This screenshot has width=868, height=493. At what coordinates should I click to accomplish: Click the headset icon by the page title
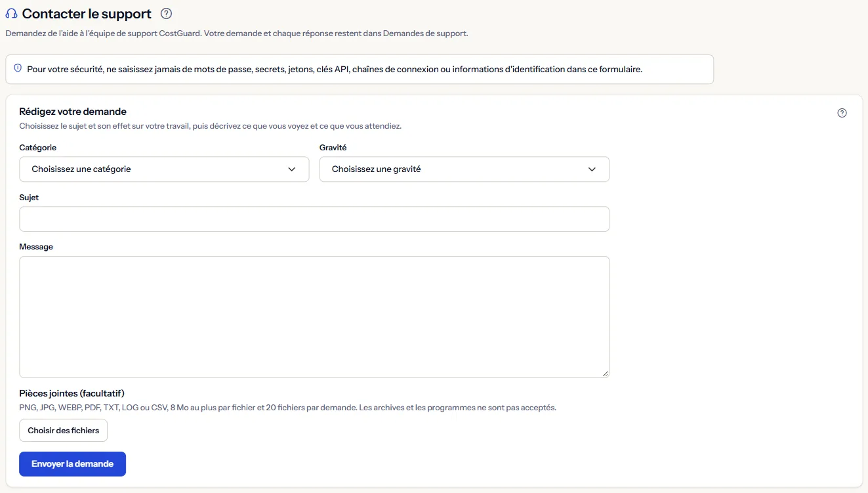tap(11, 14)
